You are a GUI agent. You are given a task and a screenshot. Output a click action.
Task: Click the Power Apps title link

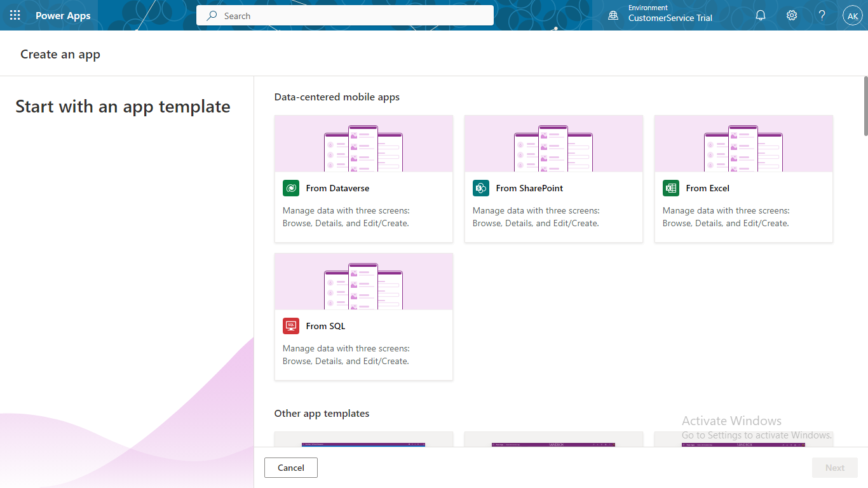coord(63,16)
